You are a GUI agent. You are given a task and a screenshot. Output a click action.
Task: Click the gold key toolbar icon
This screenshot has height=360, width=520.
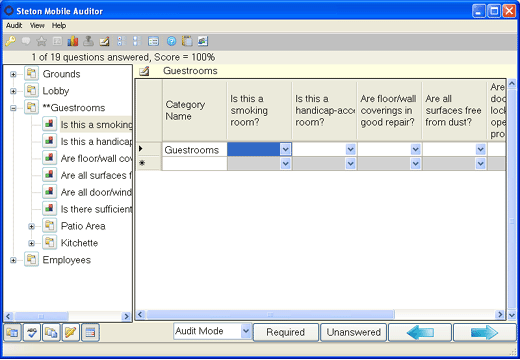click(10, 41)
